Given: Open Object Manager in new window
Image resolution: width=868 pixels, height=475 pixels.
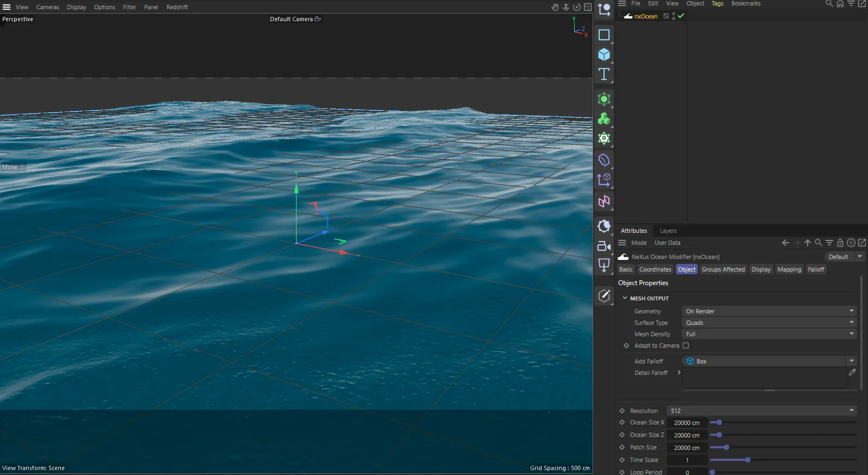Looking at the screenshot, I should 862,3.
